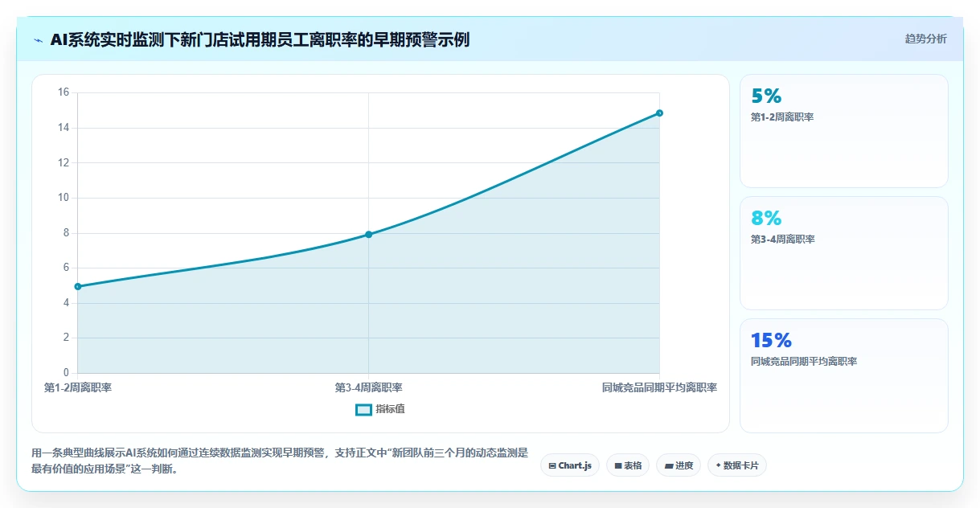The image size is (980, 508).
Task: Click the lightning icon before the title
Action: point(38,40)
